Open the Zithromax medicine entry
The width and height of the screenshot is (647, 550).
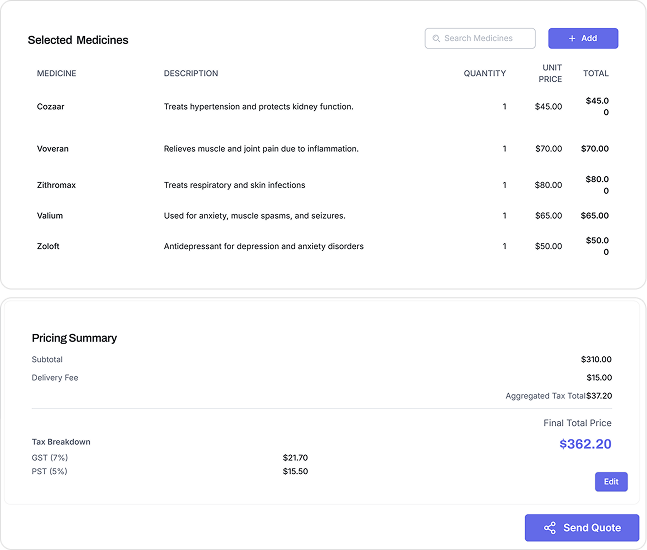coord(56,185)
